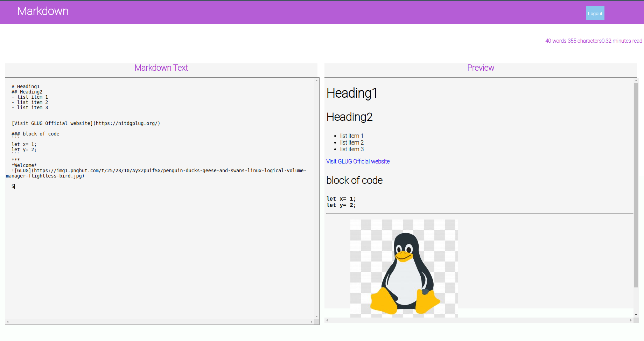Click the Preview panel heading

(481, 68)
